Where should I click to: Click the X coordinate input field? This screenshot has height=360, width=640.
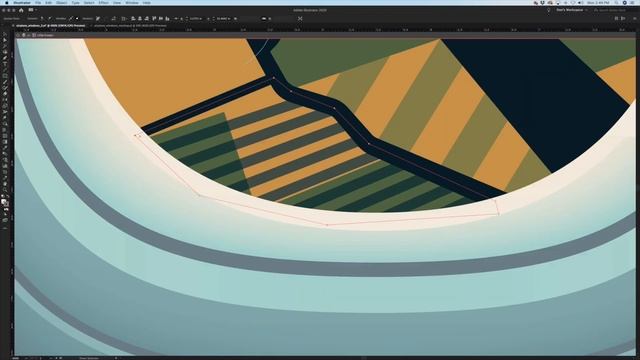pyautogui.click(x=195, y=19)
